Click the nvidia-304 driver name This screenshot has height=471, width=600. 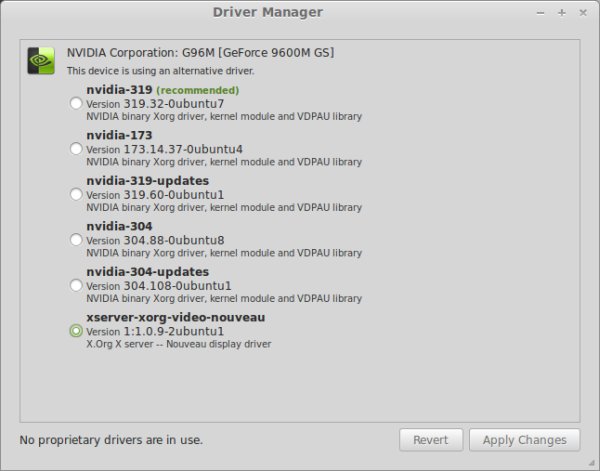[x=119, y=227]
